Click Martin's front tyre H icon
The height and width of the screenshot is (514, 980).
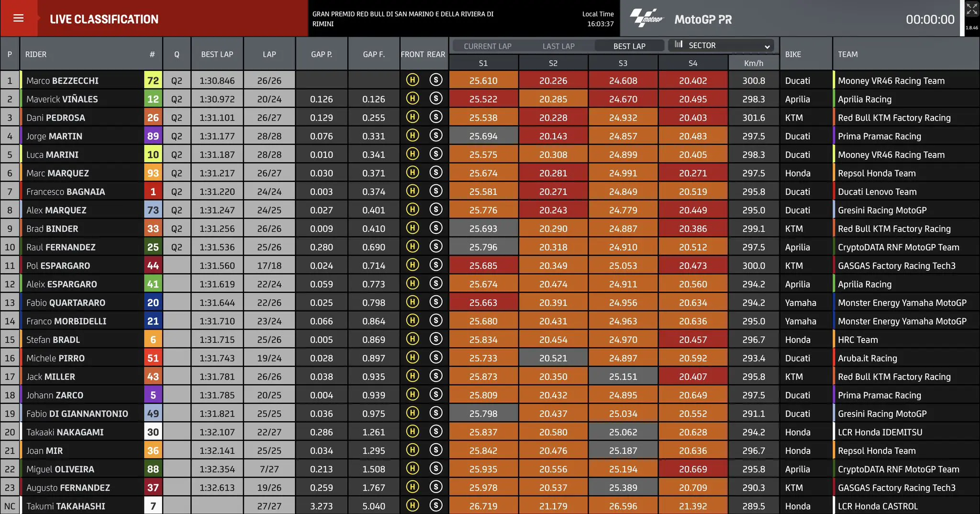pos(412,135)
